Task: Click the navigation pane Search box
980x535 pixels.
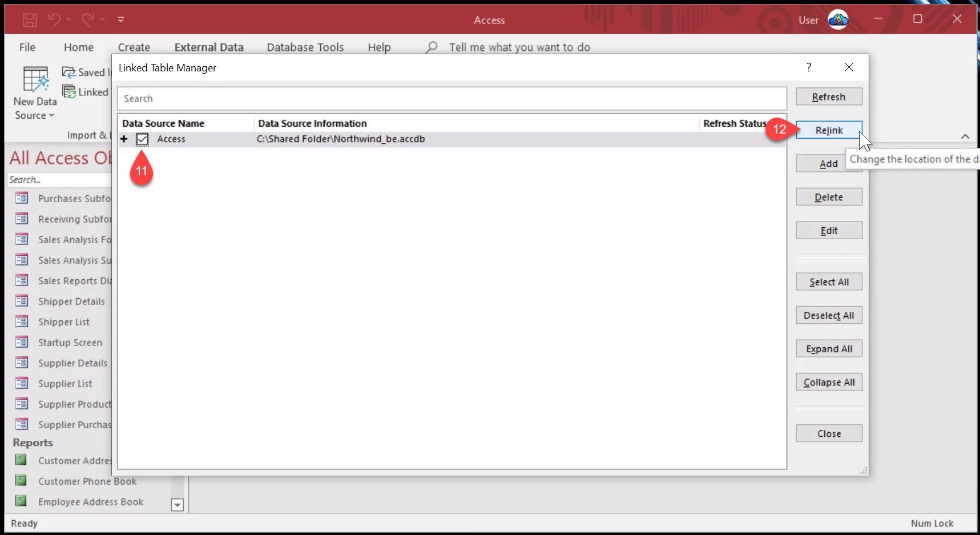Action: [59, 180]
